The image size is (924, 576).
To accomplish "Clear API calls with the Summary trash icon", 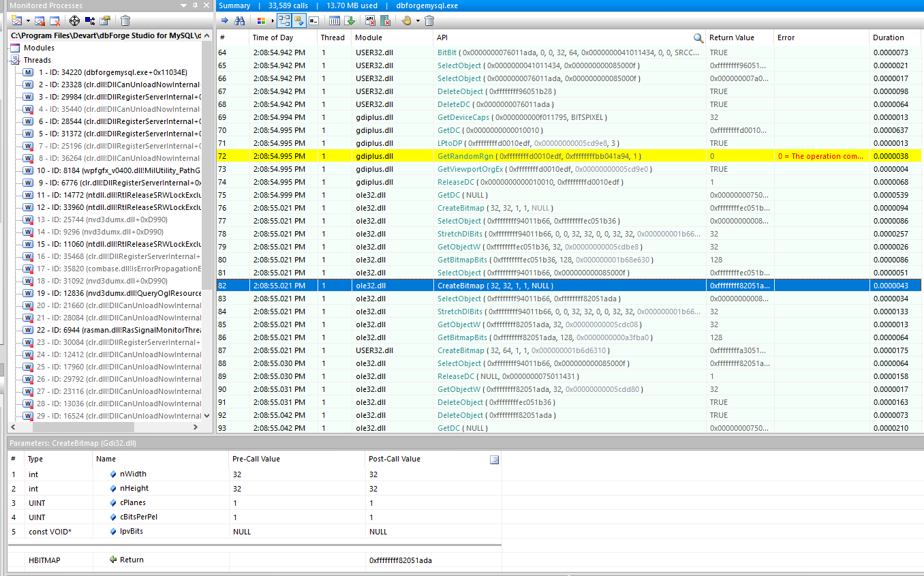I will [429, 20].
